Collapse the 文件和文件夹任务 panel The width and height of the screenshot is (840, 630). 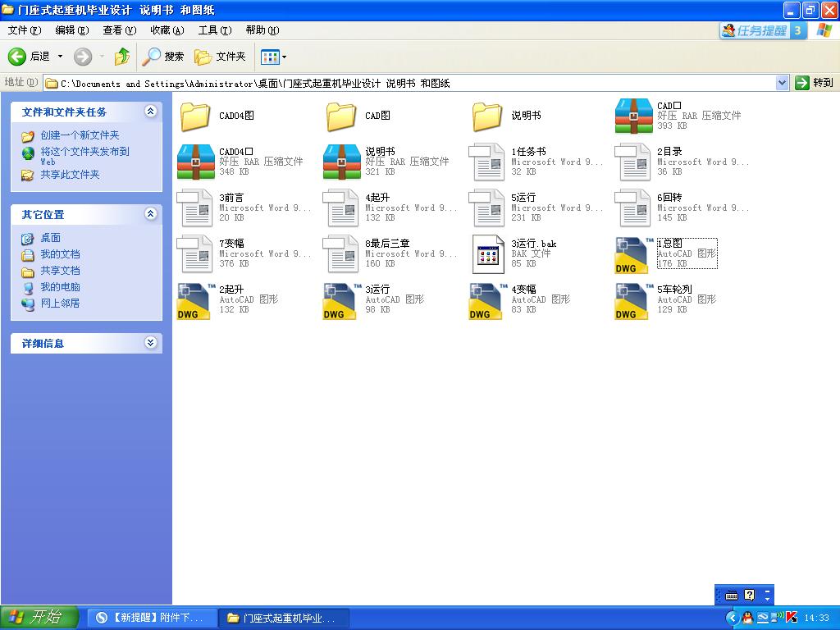[x=151, y=111]
